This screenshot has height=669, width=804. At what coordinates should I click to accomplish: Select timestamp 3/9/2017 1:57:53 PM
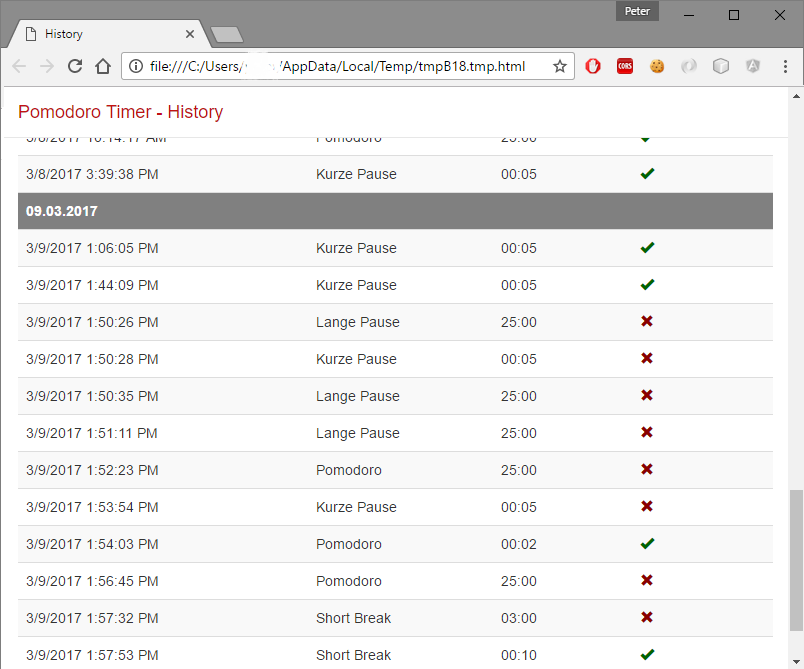click(x=92, y=655)
